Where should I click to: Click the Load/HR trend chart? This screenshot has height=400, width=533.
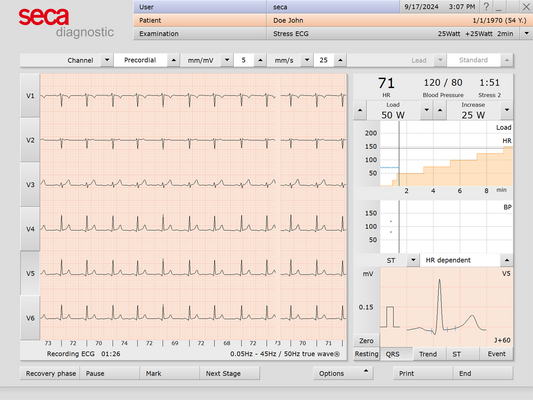[x=446, y=154]
